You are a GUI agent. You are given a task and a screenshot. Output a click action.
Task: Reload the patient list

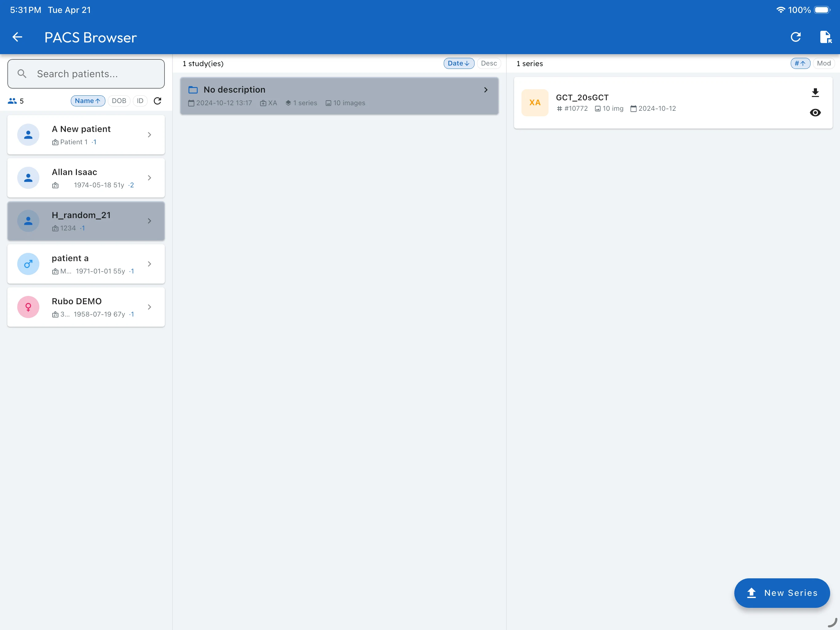click(x=157, y=101)
